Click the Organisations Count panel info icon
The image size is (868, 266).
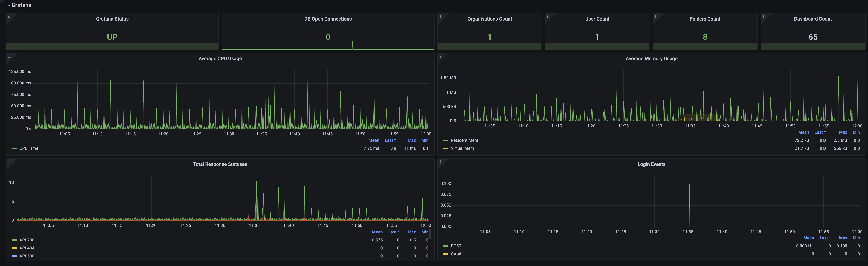point(440,17)
